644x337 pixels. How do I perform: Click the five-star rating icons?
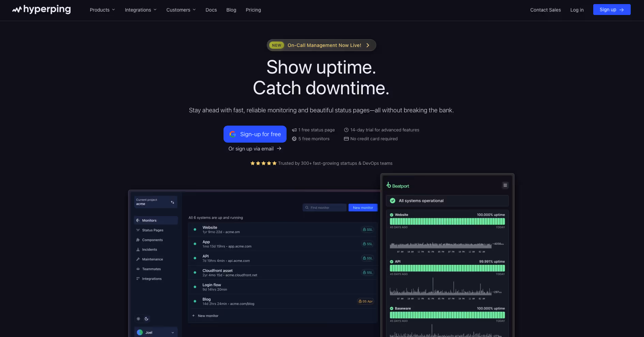pyautogui.click(x=263, y=163)
